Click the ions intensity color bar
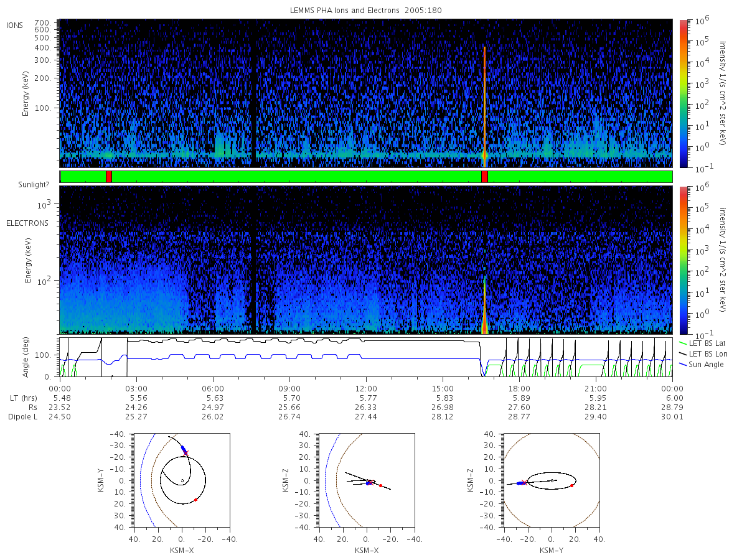 pos(683,93)
